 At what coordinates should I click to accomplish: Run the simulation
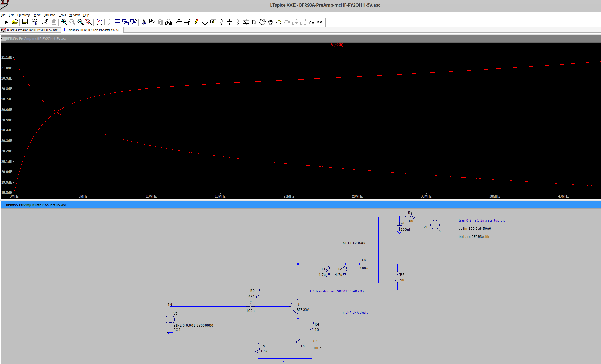click(6, 22)
